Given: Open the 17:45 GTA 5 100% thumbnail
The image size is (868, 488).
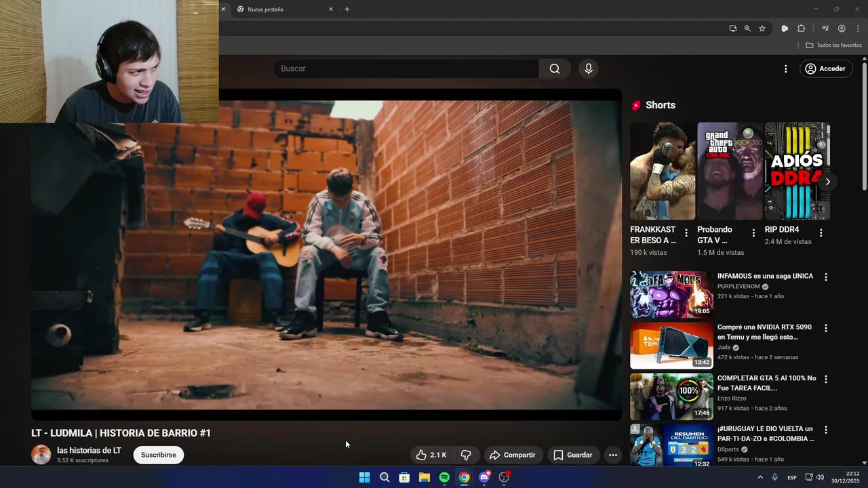Looking at the screenshot, I should click(671, 396).
